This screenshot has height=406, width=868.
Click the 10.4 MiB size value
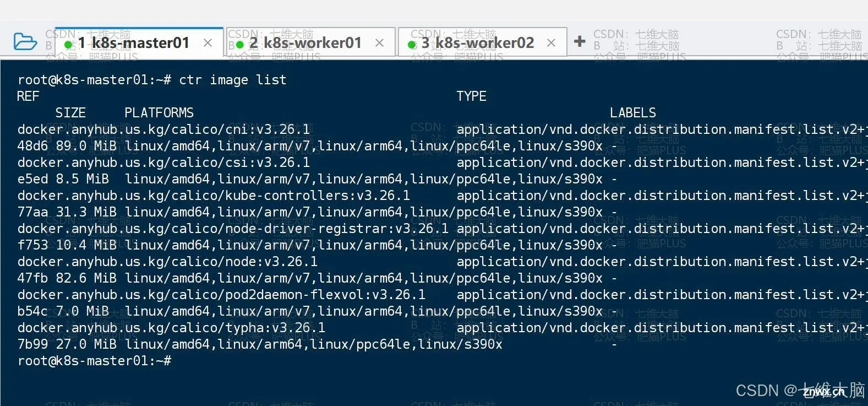pos(86,245)
